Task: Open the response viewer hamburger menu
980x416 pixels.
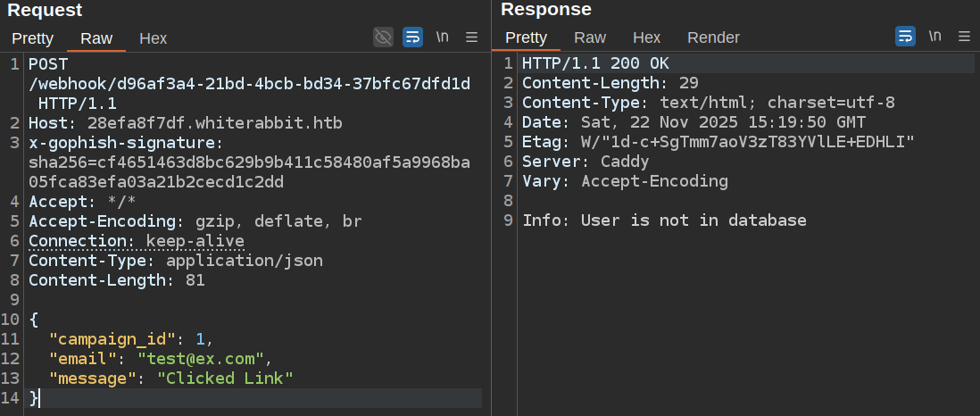Action: pyautogui.click(x=964, y=36)
